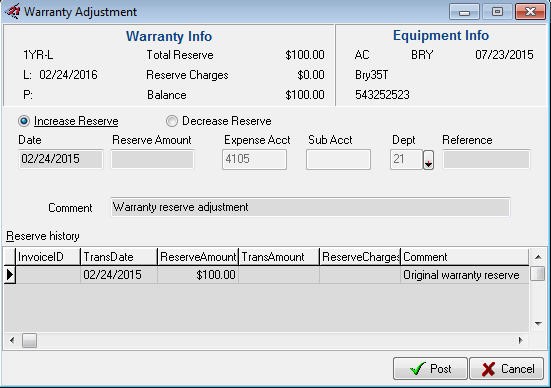Click the BRY brand text
The height and width of the screenshot is (388, 551).
point(422,55)
